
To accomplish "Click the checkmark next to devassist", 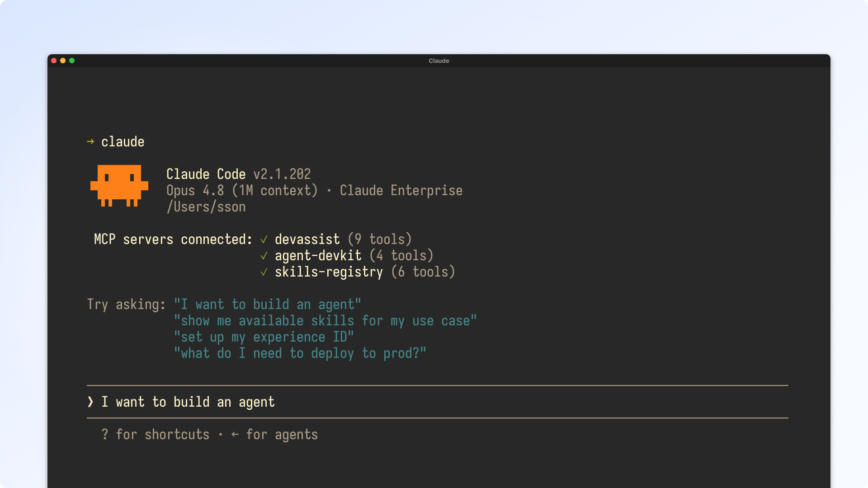I will [x=264, y=239].
